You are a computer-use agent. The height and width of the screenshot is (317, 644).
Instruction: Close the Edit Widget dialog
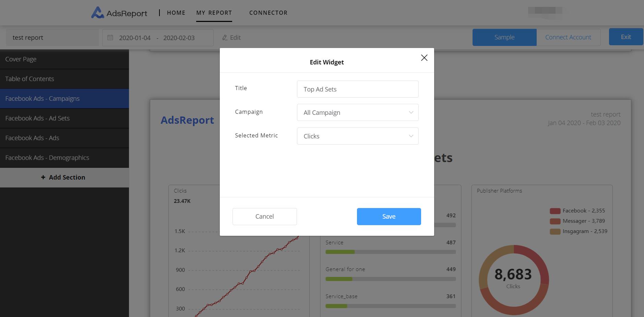pos(424,58)
